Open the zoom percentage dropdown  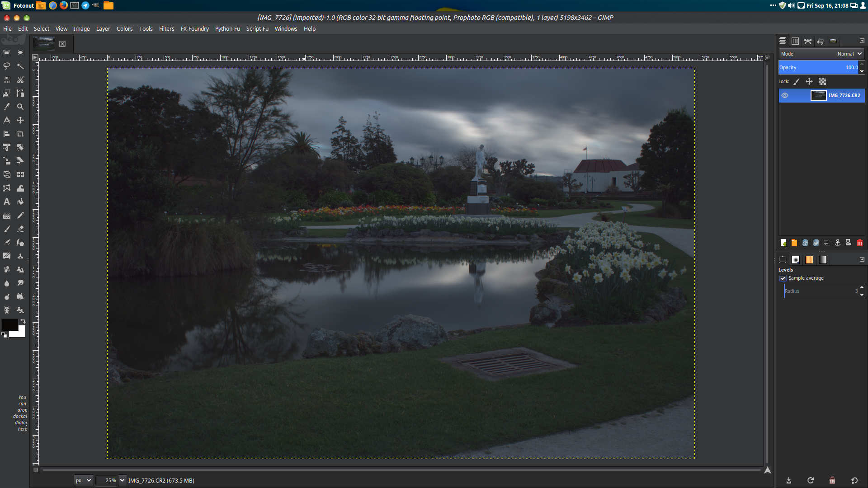coord(122,480)
